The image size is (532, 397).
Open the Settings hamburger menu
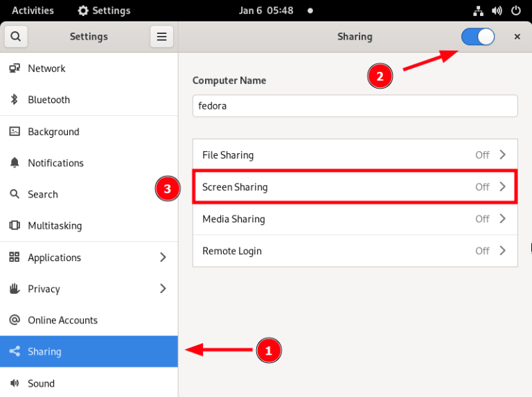[x=161, y=36]
